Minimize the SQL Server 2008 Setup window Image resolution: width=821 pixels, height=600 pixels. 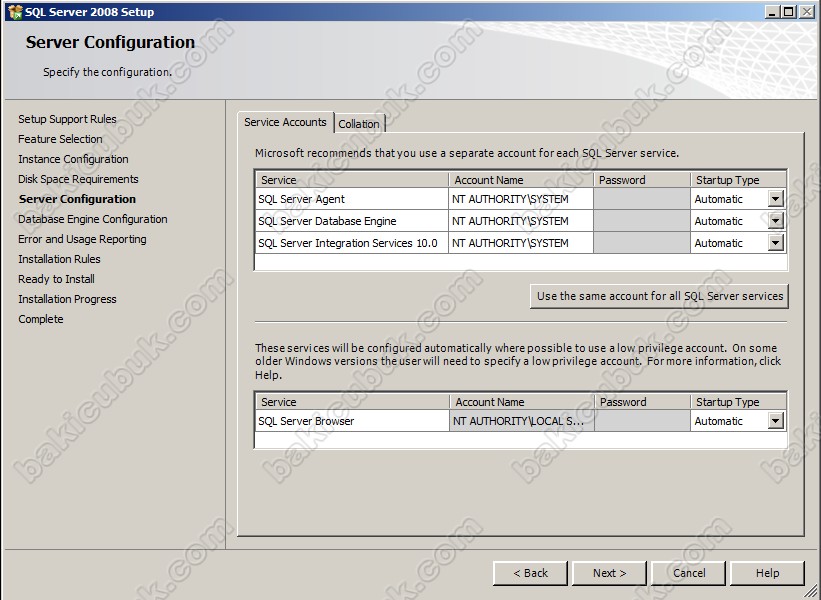point(772,12)
